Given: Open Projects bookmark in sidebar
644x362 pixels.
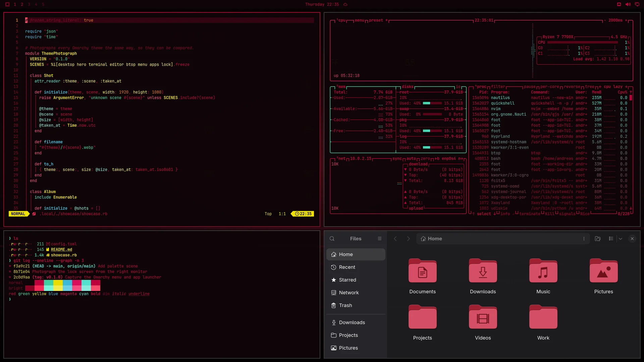Looking at the screenshot, I should pyautogui.click(x=356, y=335).
